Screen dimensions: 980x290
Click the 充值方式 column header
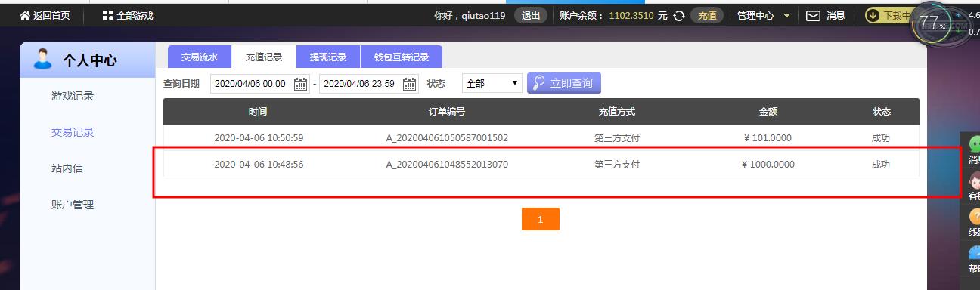coord(617,112)
